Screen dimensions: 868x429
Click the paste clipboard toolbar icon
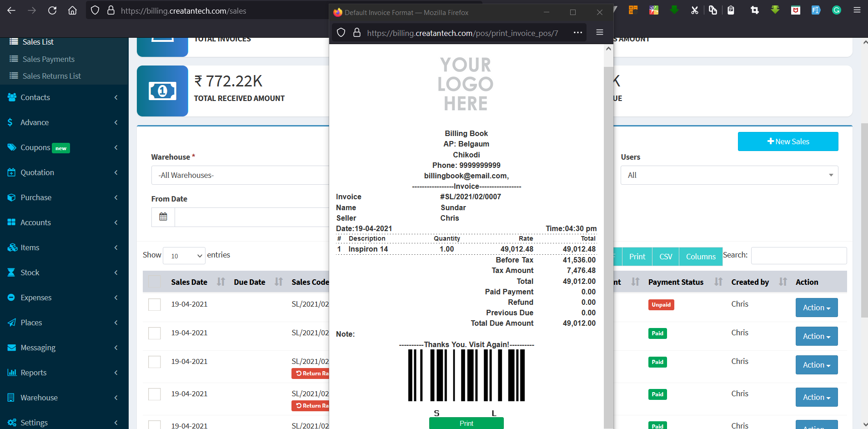(x=731, y=10)
